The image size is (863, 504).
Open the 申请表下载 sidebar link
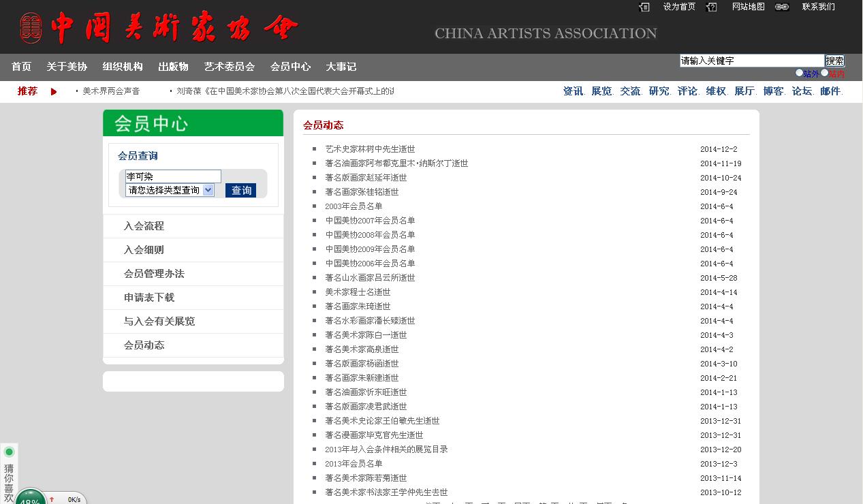(149, 298)
